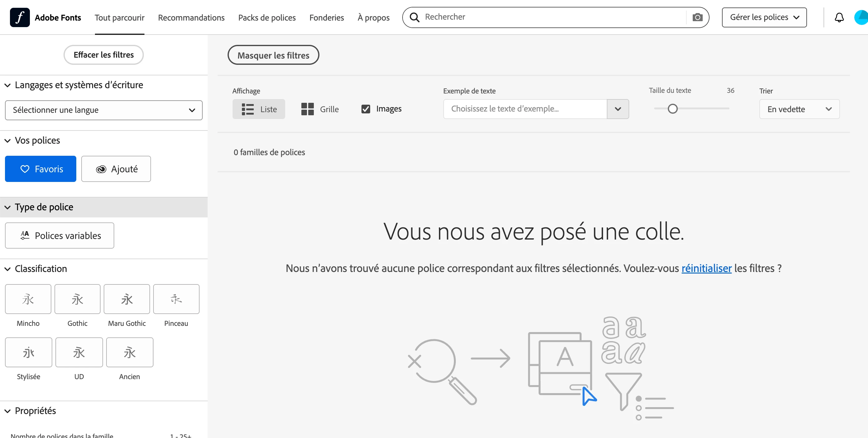This screenshot has width=868, height=438.
Task: Click the Rechercher search field
Action: [553, 17]
